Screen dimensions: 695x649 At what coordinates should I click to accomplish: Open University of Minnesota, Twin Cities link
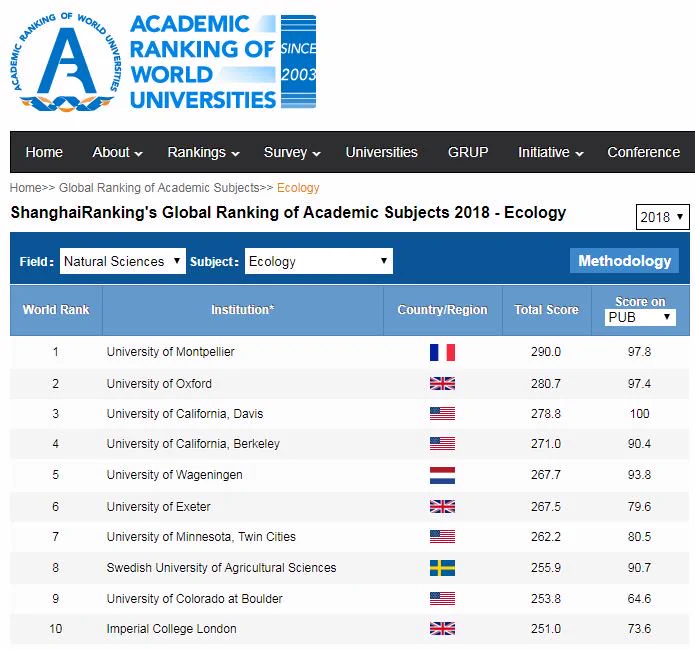tap(201, 536)
